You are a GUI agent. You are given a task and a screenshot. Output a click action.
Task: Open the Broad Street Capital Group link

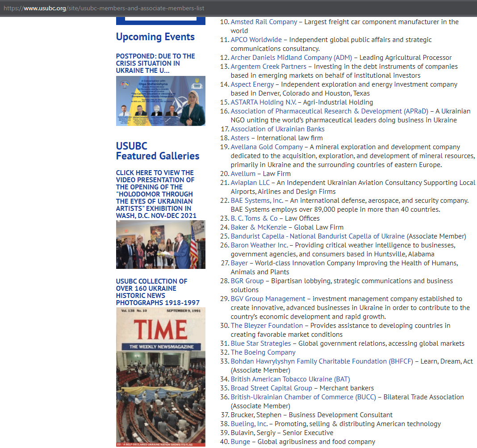272,389
